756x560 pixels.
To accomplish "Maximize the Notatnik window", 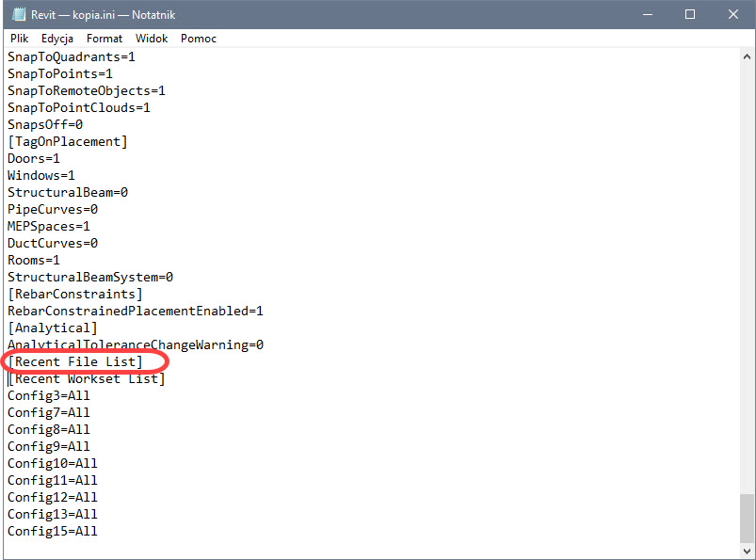I will pos(690,15).
